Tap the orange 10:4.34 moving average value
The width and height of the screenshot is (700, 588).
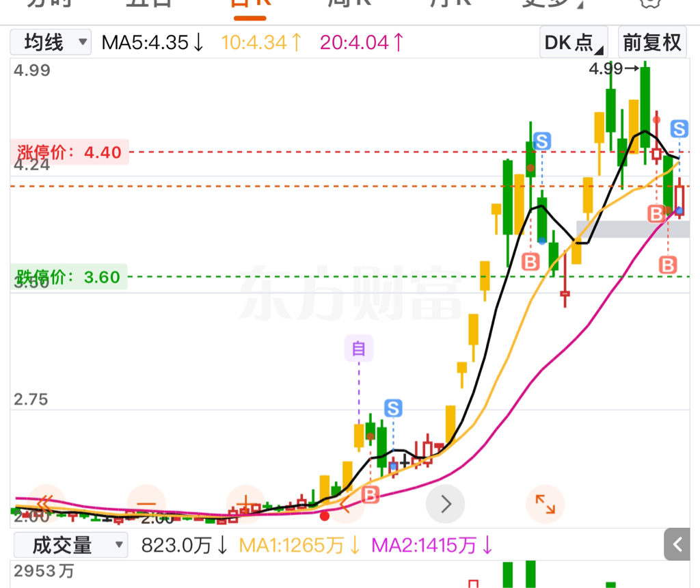[262, 43]
